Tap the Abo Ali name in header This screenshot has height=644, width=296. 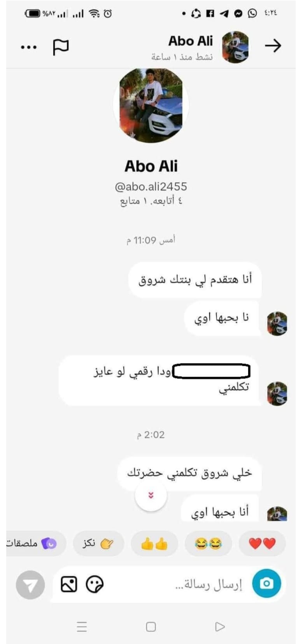pos(191,41)
